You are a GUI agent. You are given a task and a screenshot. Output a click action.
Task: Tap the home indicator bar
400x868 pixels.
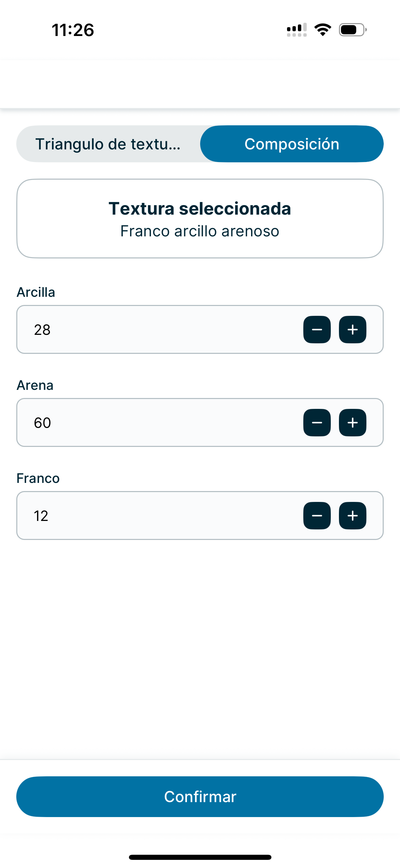[x=200, y=857]
